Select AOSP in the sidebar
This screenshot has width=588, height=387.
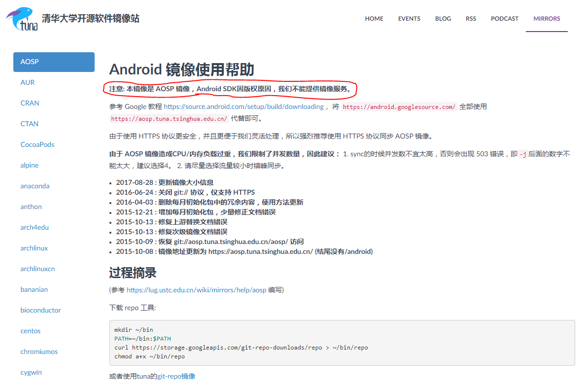pos(54,62)
